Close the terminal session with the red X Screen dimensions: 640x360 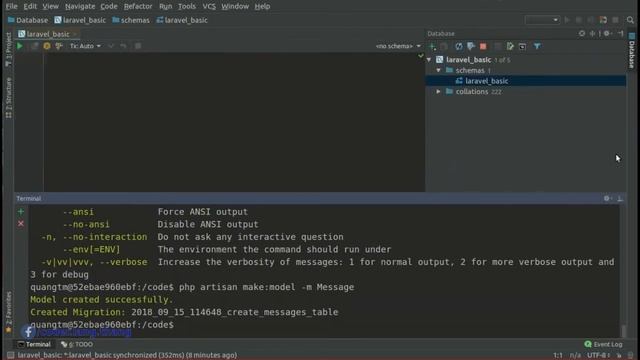pos(21,224)
